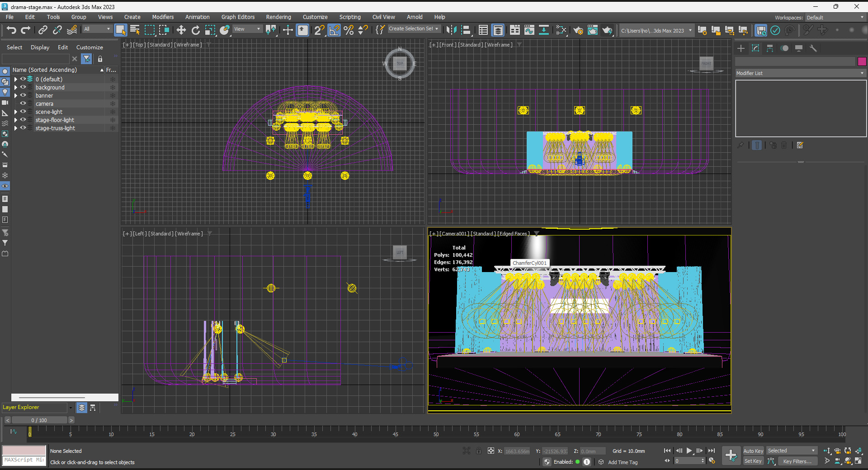Viewport: 868px width, 470px height.
Task: Open the Hierarchy command panel tab
Action: click(x=770, y=48)
